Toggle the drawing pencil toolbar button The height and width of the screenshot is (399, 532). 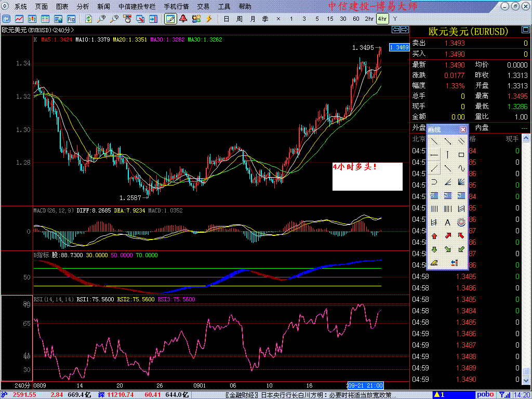(170, 19)
